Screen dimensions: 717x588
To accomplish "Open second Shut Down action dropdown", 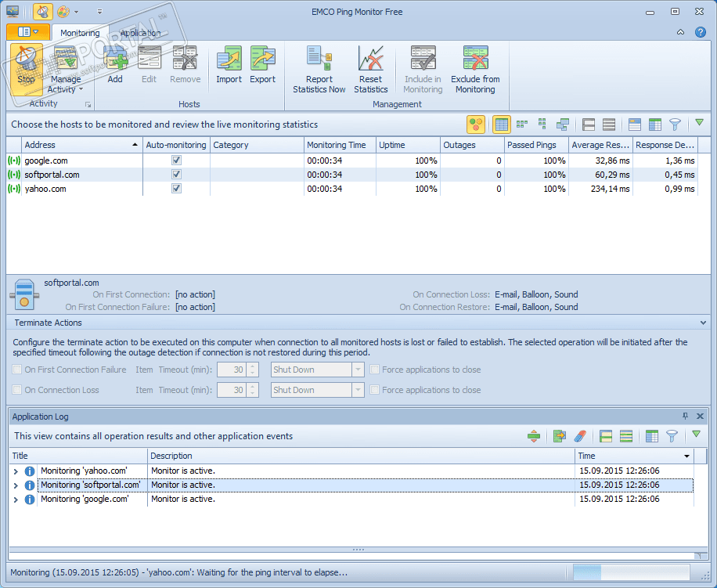I will [358, 390].
